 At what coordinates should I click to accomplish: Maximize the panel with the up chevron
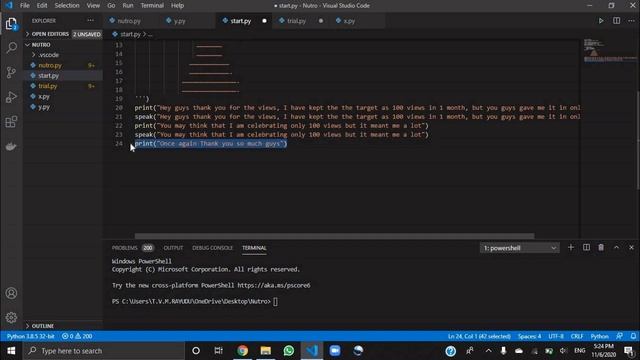coord(616,247)
